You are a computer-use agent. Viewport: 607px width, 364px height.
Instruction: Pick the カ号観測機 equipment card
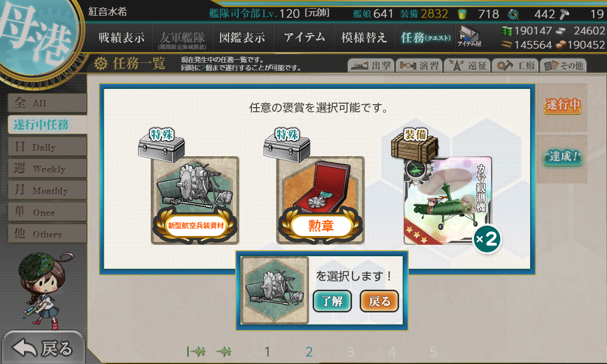click(448, 200)
